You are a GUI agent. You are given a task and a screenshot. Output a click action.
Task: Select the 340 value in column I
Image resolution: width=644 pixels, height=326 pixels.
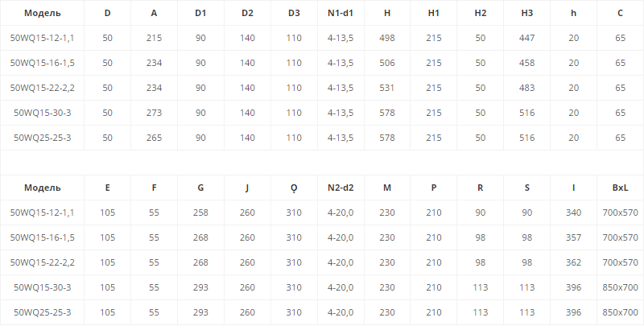[x=573, y=213]
